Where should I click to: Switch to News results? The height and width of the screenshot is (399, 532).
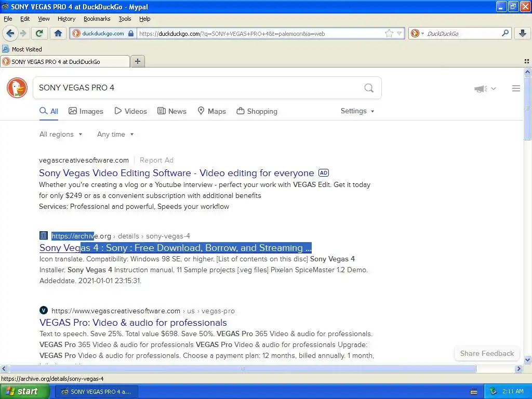point(171,111)
